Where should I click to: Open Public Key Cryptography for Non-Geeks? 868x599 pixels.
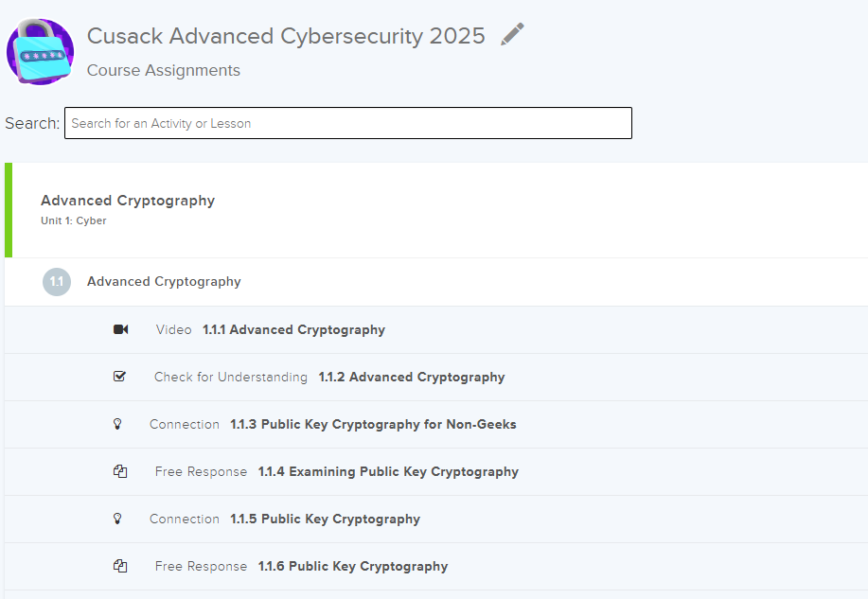coord(373,425)
